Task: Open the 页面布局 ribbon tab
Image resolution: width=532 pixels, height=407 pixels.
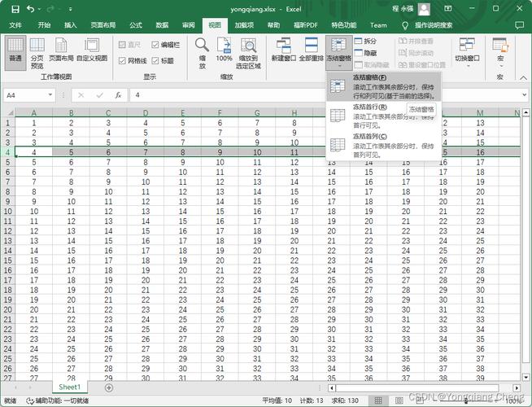Action: (x=103, y=25)
